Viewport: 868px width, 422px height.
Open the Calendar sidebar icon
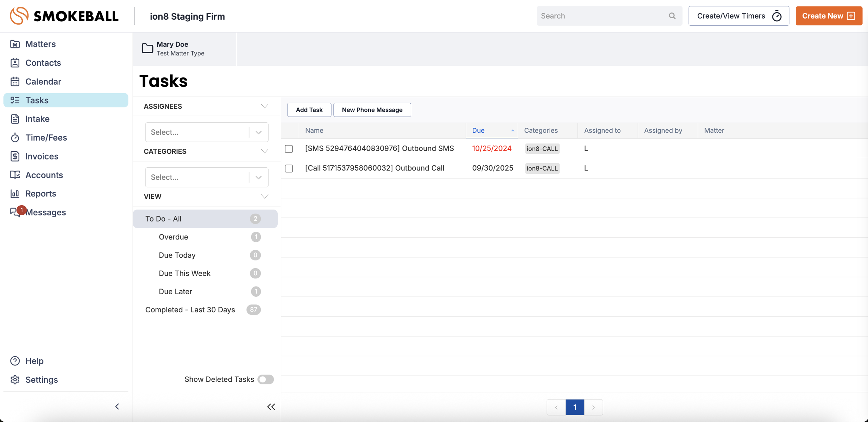point(15,82)
